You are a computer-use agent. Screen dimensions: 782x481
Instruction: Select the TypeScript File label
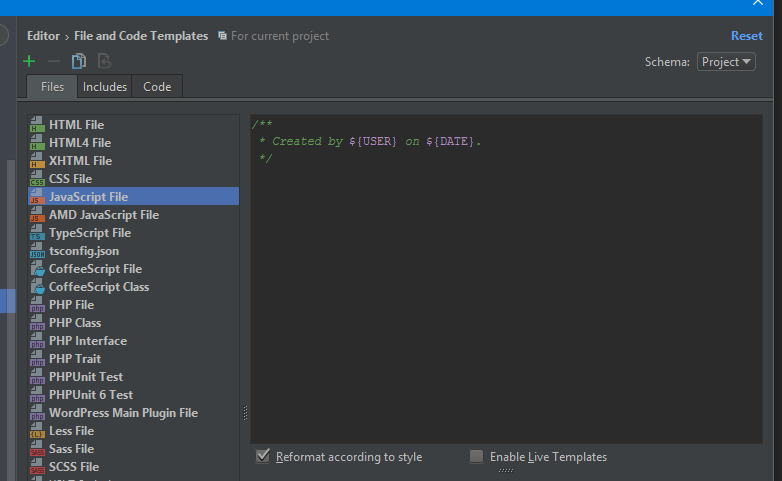pyautogui.click(x=90, y=233)
